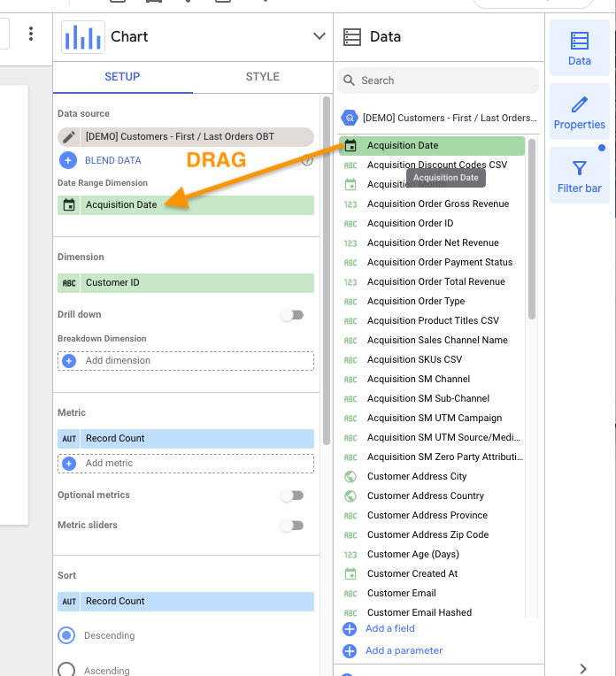Click Add dimension under Breakdown Dimension
Viewport: 616px width, 676px height.
[x=186, y=361]
